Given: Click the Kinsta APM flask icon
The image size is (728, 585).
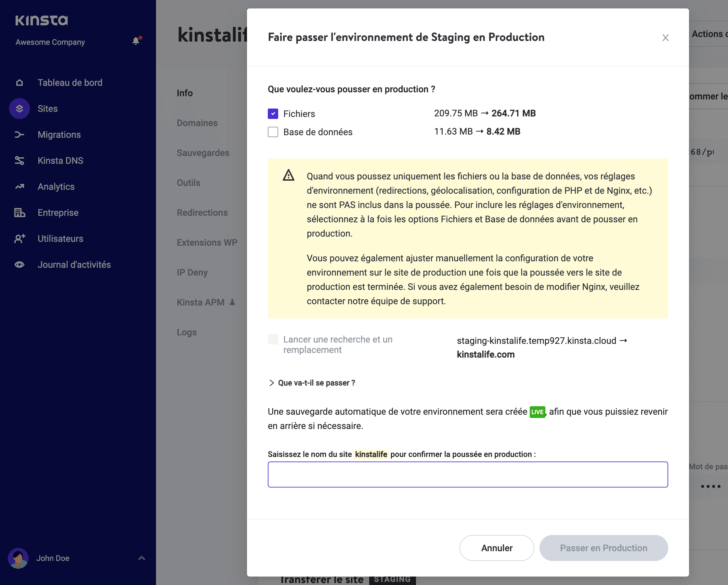Looking at the screenshot, I should point(232,302).
